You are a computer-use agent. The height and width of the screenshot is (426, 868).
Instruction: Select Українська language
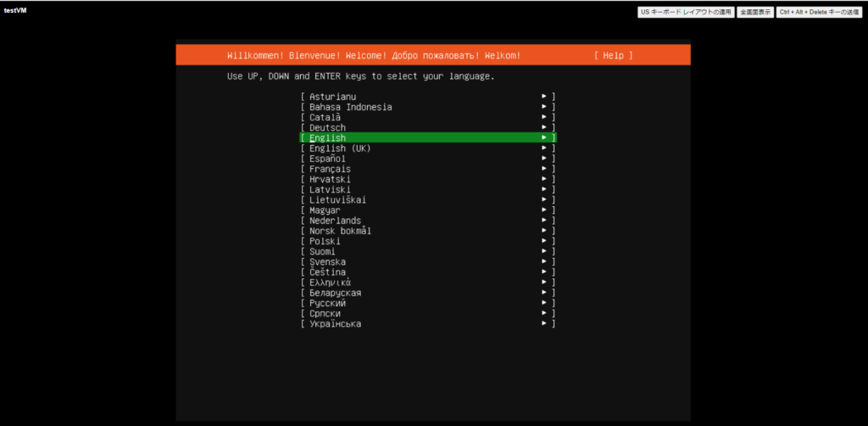coord(428,324)
